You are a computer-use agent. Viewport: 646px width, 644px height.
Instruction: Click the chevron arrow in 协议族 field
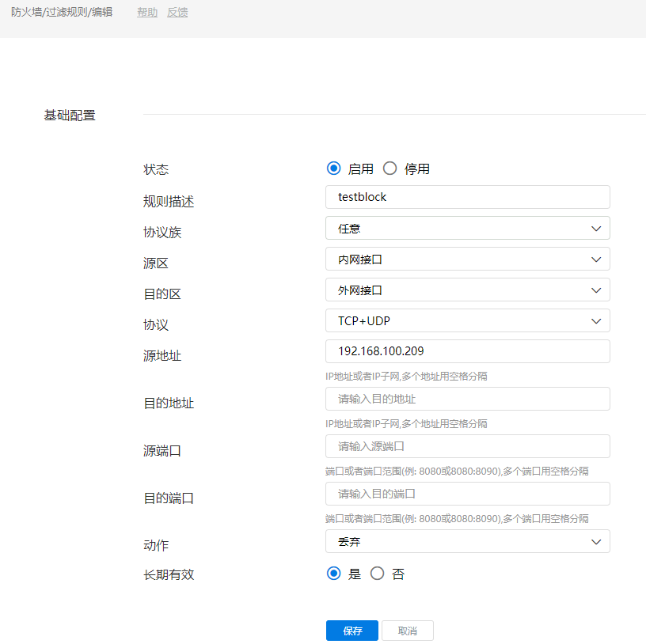click(x=596, y=229)
